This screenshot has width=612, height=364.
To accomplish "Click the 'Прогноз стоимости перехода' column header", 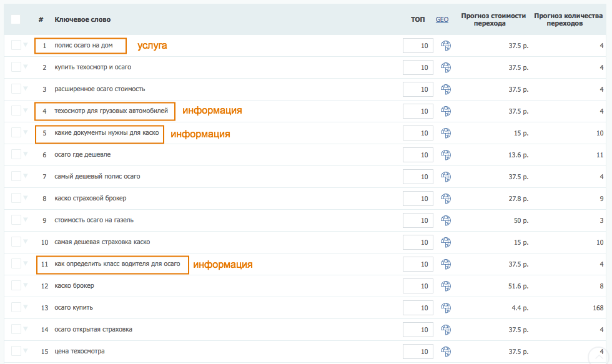I will (493, 19).
